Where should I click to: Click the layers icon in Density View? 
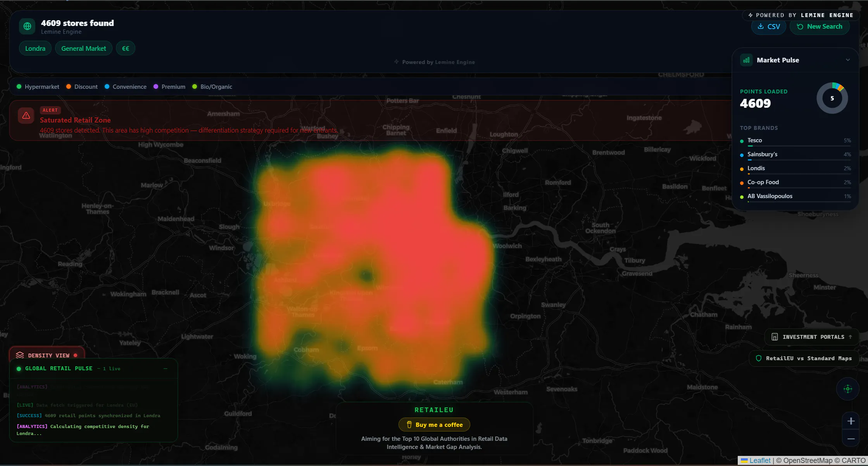pos(20,355)
